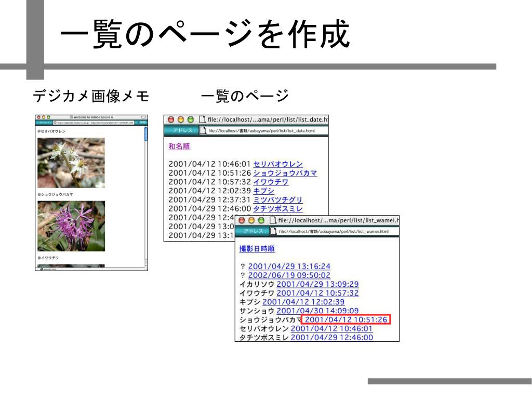Click the page icon in list_wamei title bar
This screenshot has height=399, width=532.
pyautogui.click(x=273, y=220)
